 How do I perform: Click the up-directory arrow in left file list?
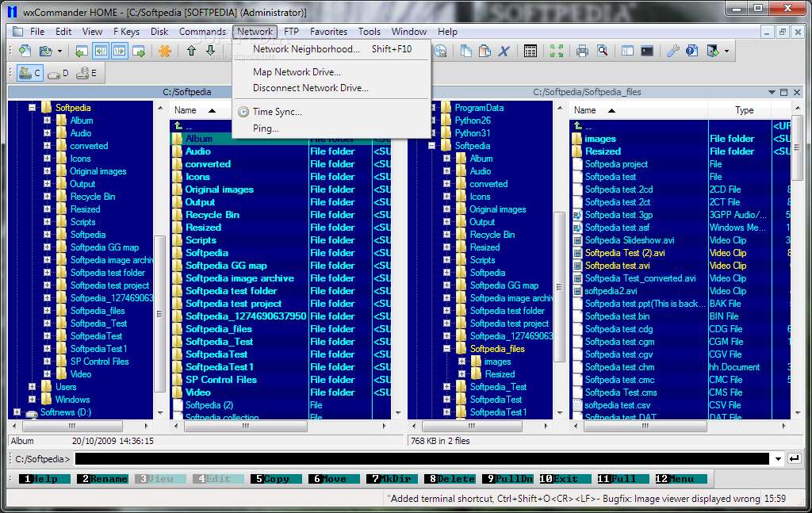click(x=178, y=126)
